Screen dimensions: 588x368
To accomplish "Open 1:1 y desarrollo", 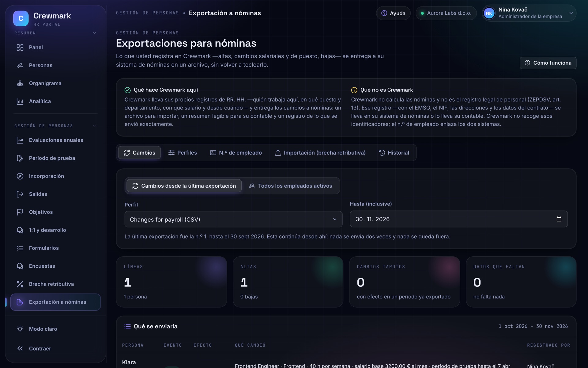I will (x=55, y=230).
